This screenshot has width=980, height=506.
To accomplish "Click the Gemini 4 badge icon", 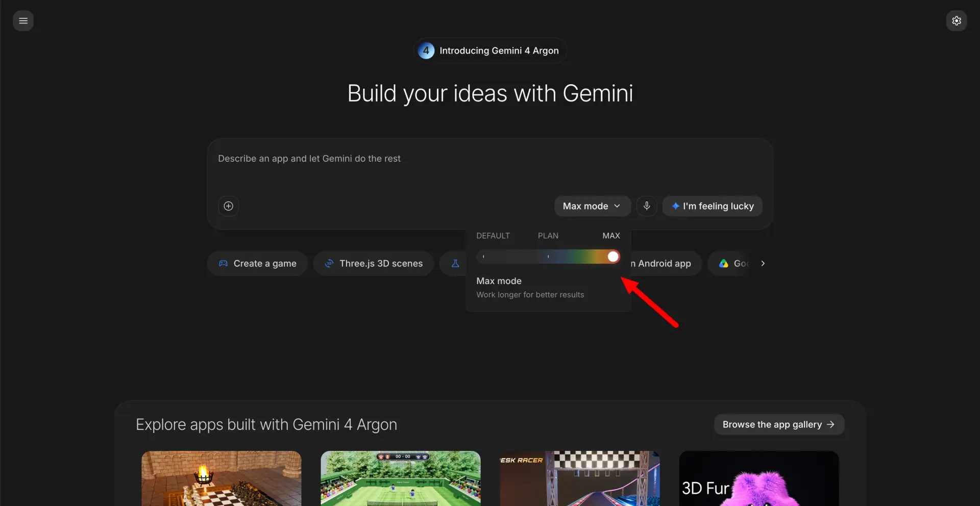I will point(426,50).
